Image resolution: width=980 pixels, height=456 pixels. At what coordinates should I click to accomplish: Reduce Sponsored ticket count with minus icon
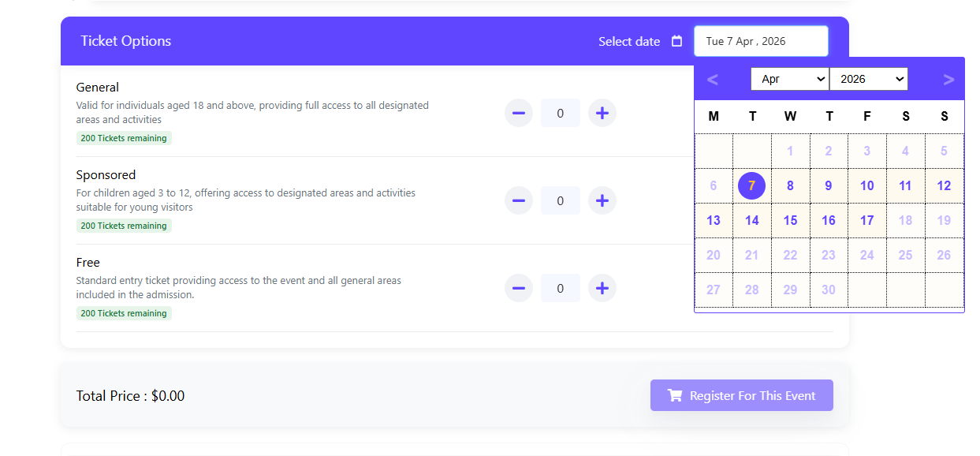point(519,201)
